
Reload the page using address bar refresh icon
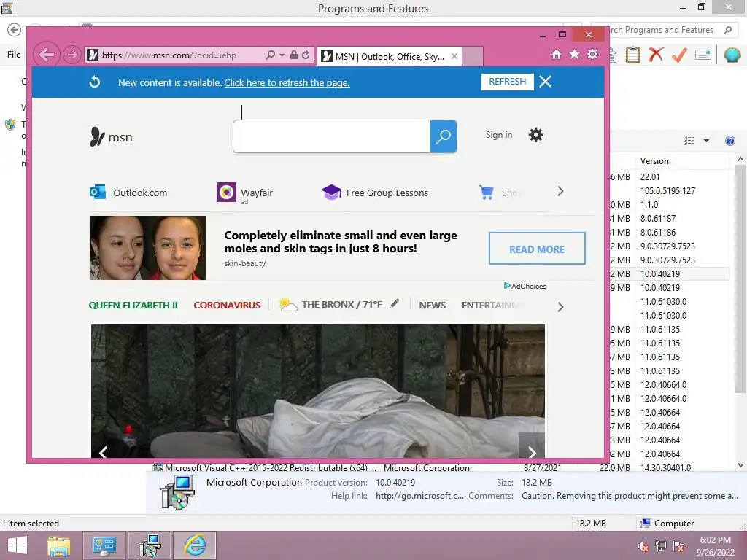306,55
